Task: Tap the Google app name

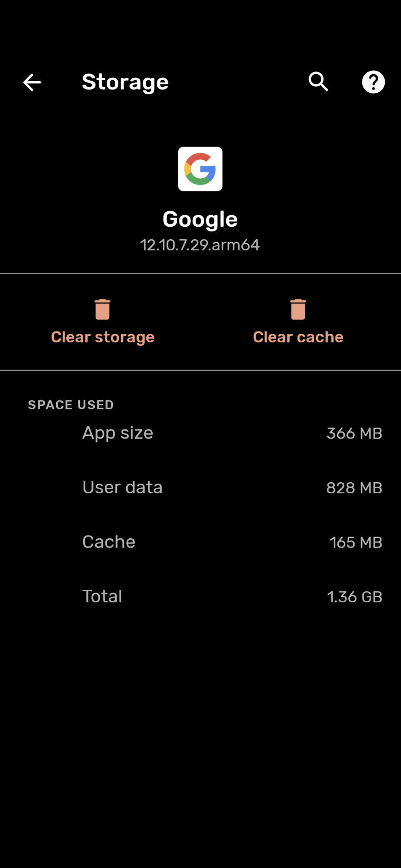Action: (200, 219)
